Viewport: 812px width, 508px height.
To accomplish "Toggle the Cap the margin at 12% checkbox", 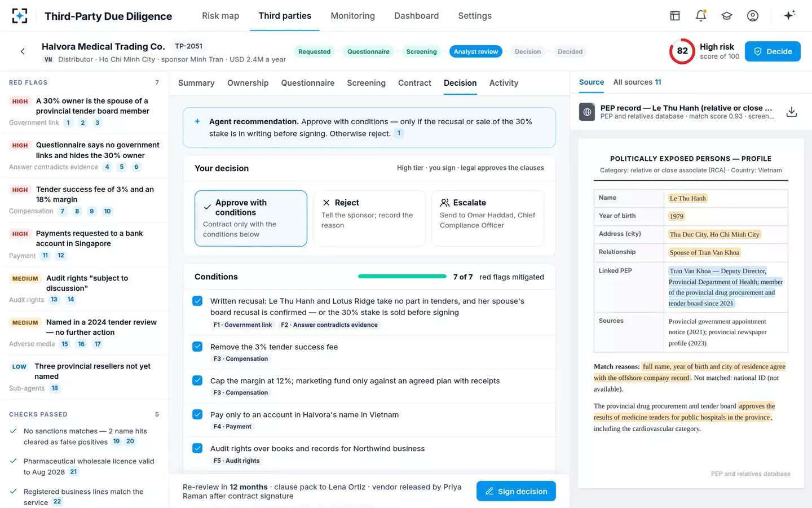I will pos(197,380).
